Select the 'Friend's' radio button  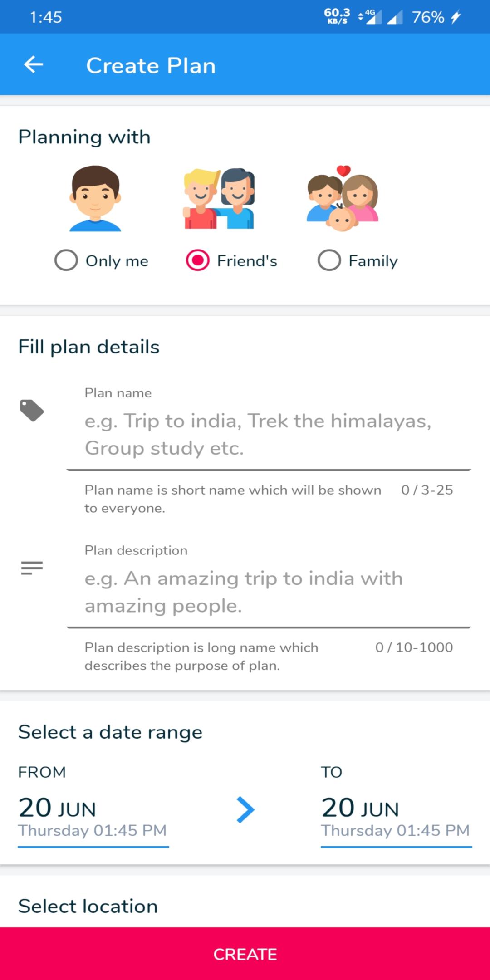[x=198, y=261]
